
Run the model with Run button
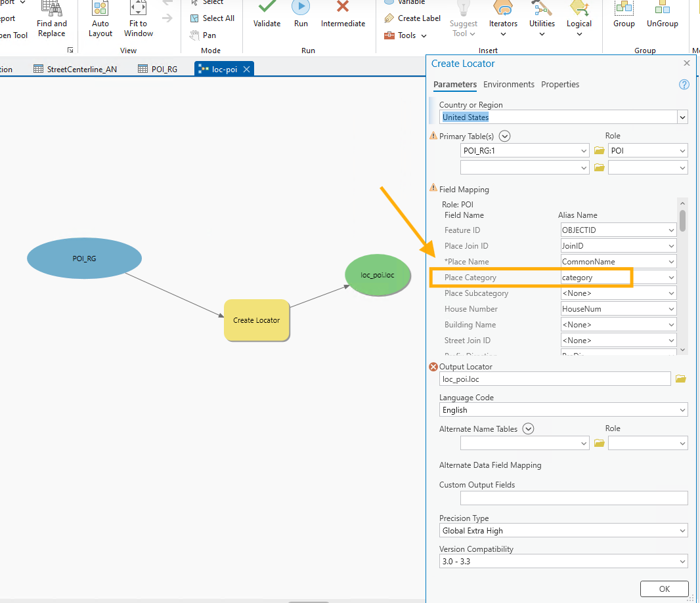point(301,8)
